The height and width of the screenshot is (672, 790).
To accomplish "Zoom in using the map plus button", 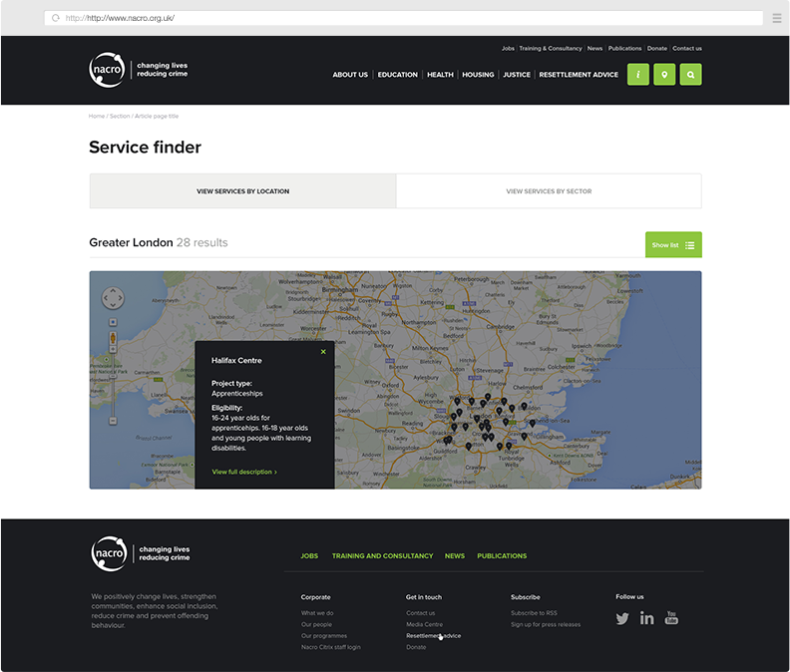I will (113, 349).
